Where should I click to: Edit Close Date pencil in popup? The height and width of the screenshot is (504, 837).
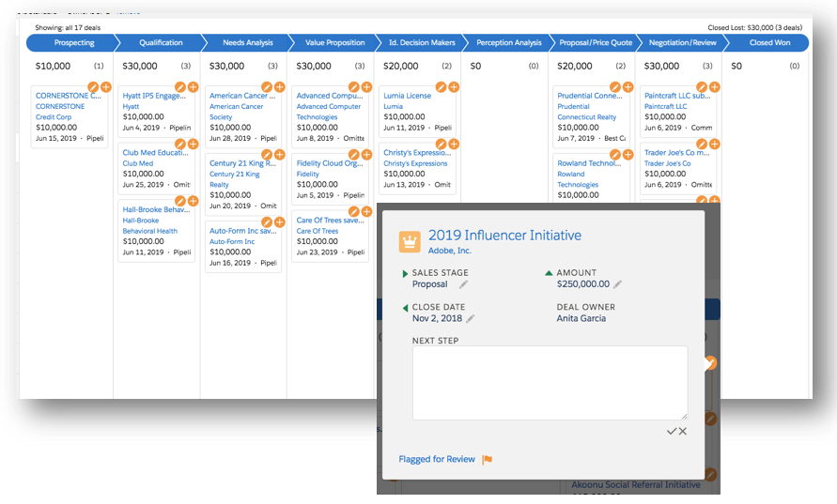(x=471, y=319)
